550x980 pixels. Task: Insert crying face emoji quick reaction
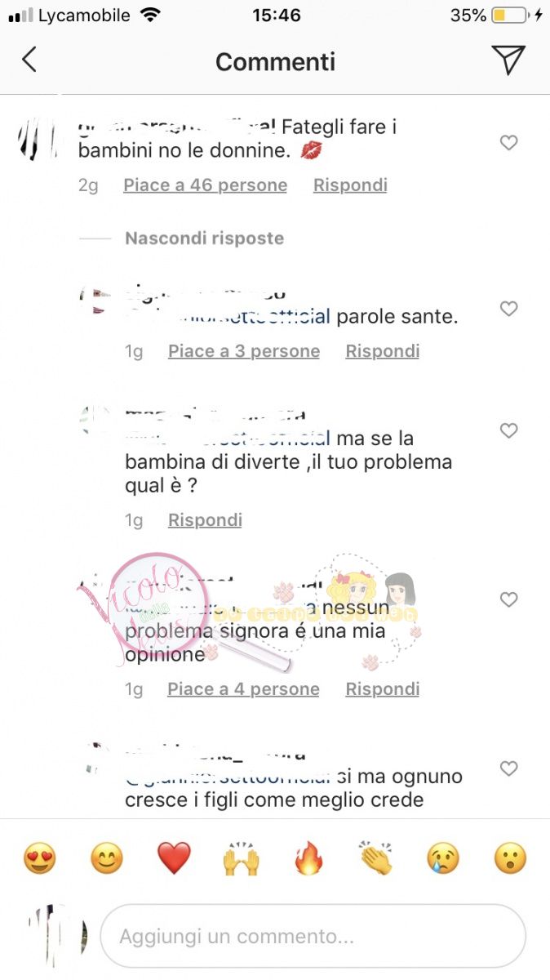pos(443,859)
